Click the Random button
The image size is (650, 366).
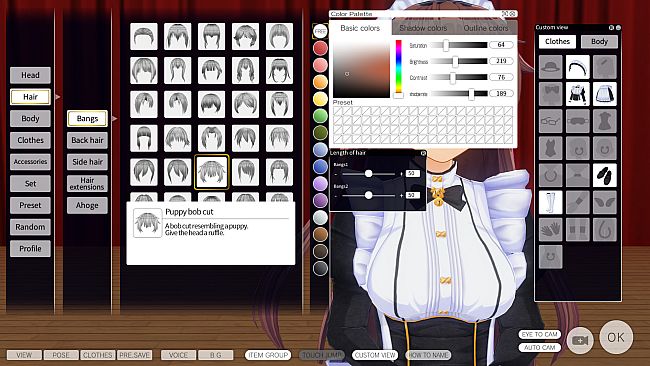[30, 227]
